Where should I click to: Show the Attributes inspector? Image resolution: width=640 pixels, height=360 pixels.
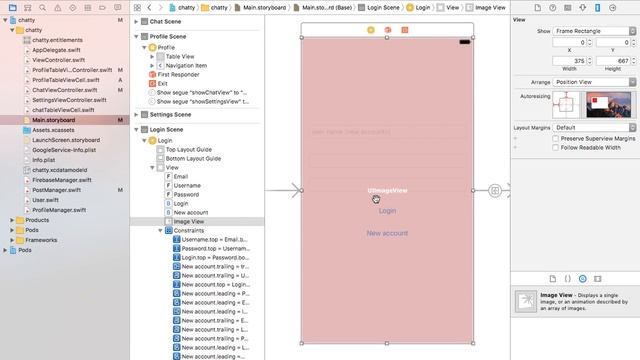click(582, 7)
